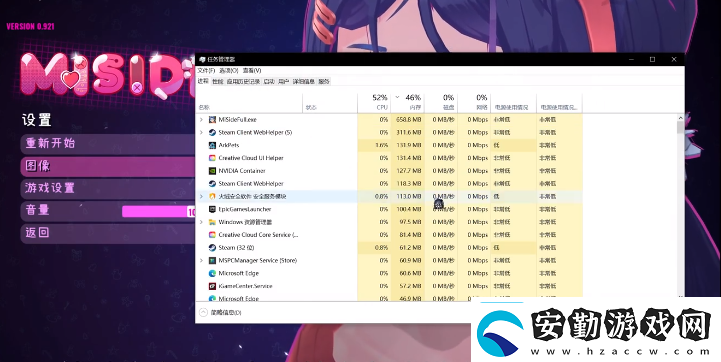
Task: Switch to the 进程 tab
Action: point(203,81)
